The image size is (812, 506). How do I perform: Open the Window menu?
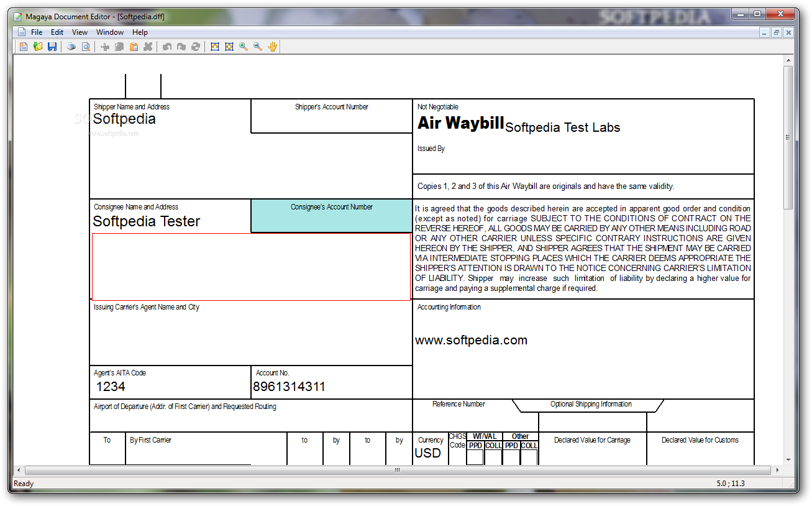click(110, 32)
